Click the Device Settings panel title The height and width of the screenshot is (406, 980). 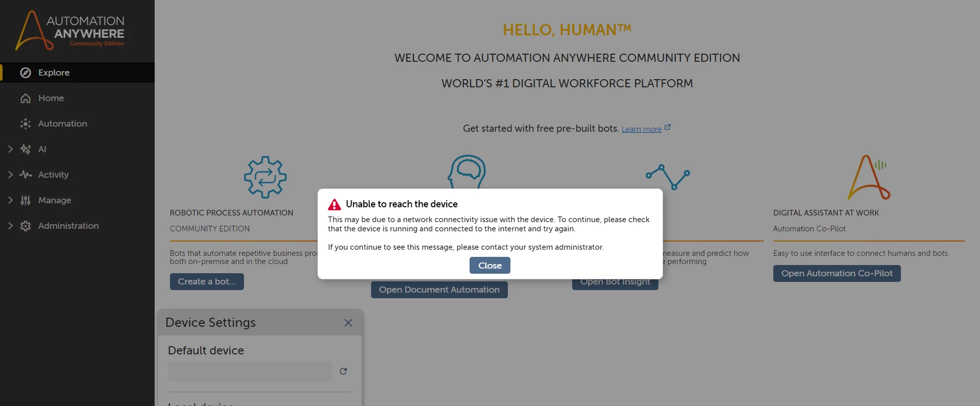210,323
